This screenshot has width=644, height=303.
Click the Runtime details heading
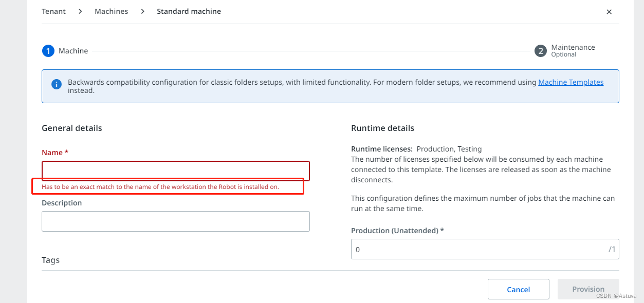382,128
